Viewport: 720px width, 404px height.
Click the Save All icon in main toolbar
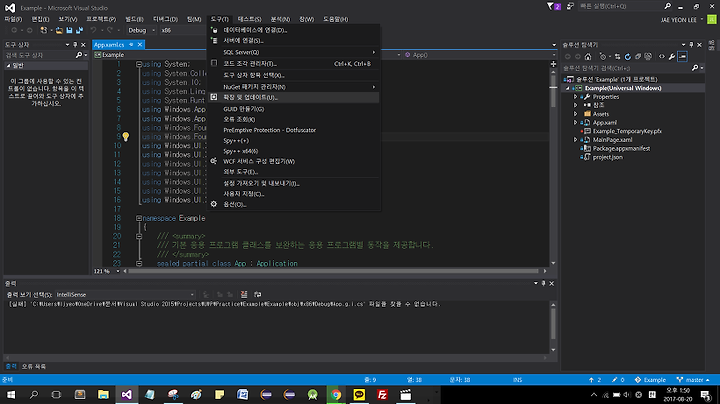(x=79, y=30)
